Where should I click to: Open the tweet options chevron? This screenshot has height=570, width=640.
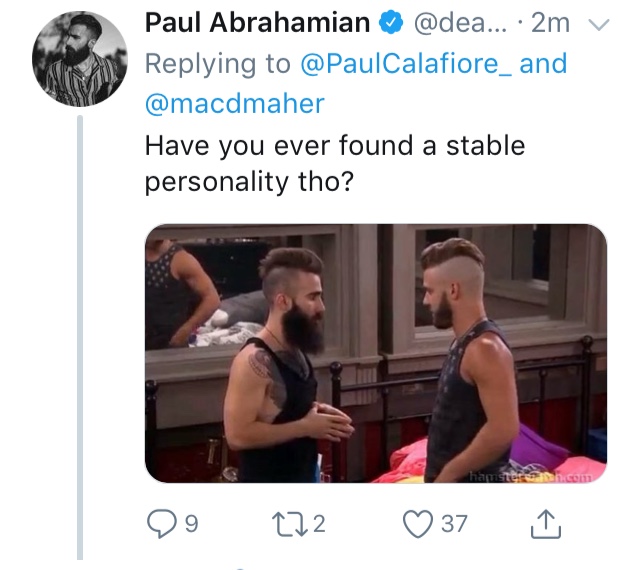(599, 25)
